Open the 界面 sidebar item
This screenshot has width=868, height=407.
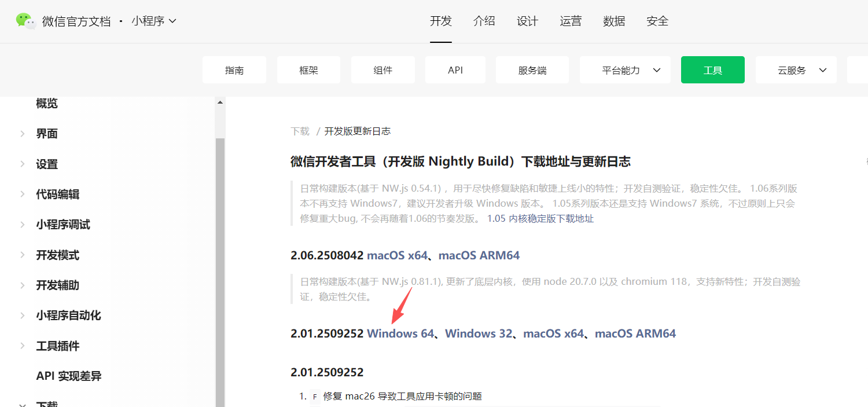[x=47, y=134]
